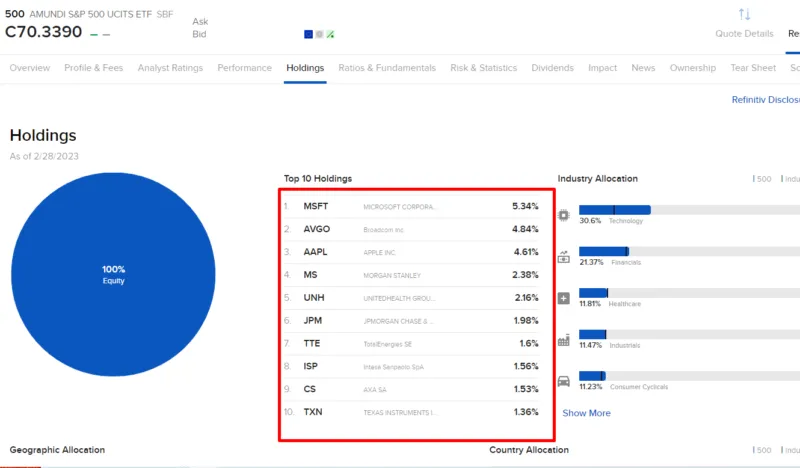The image size is (800, 468).
Task: Open the Refinitiv Disclosure link
Action: click(x=765, y=100)
